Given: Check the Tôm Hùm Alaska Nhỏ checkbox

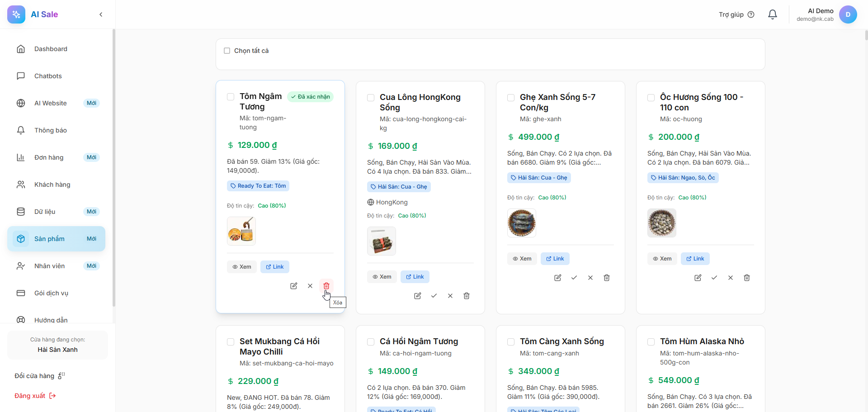Looking at the screenshot, I should point(651,342).
